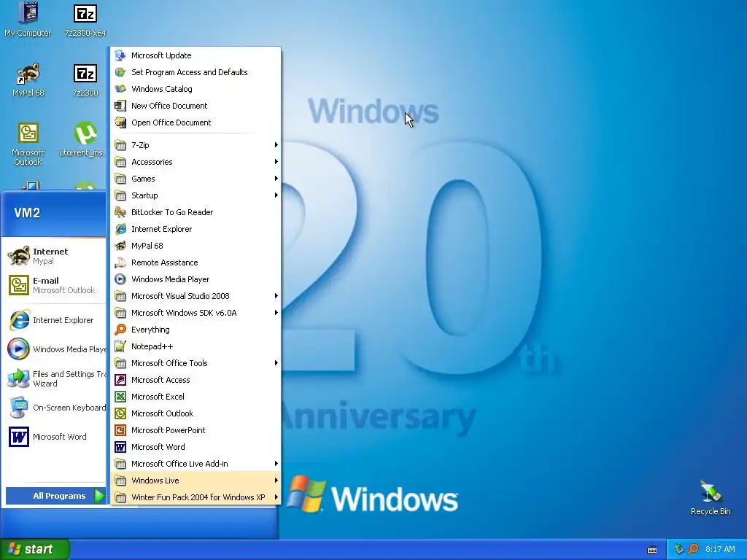Open Microsoft Word from All Programs list
Viewport: 747px width, 560px height.
(196, 447)
